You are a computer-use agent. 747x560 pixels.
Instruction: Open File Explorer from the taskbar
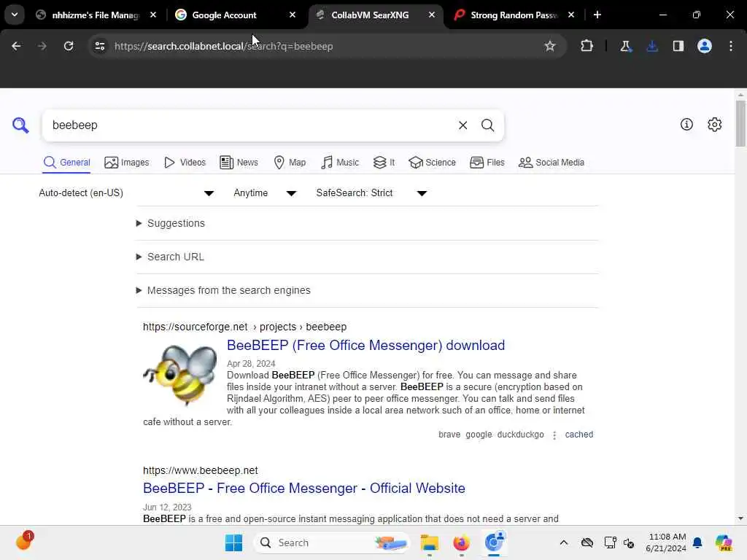pyautogui.click(x=429, y=542)
